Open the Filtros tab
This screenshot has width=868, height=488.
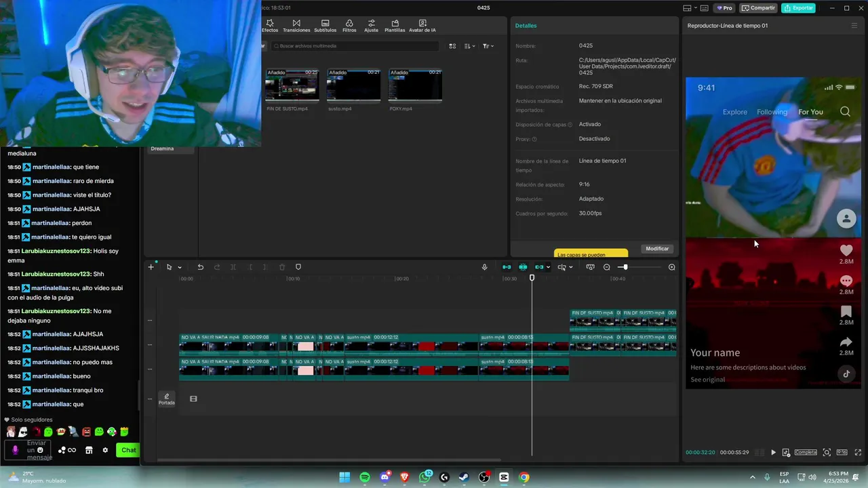tap(349, 26)
